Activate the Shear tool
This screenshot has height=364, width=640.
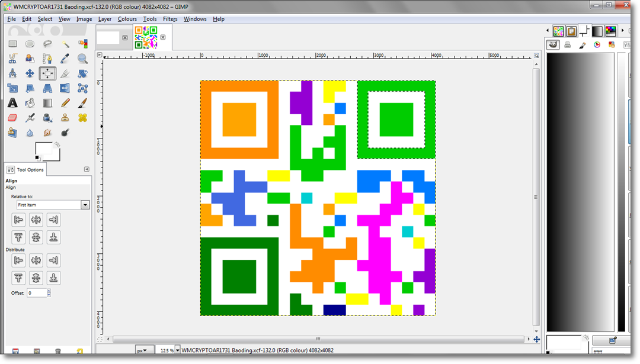(x=30, y=88)
